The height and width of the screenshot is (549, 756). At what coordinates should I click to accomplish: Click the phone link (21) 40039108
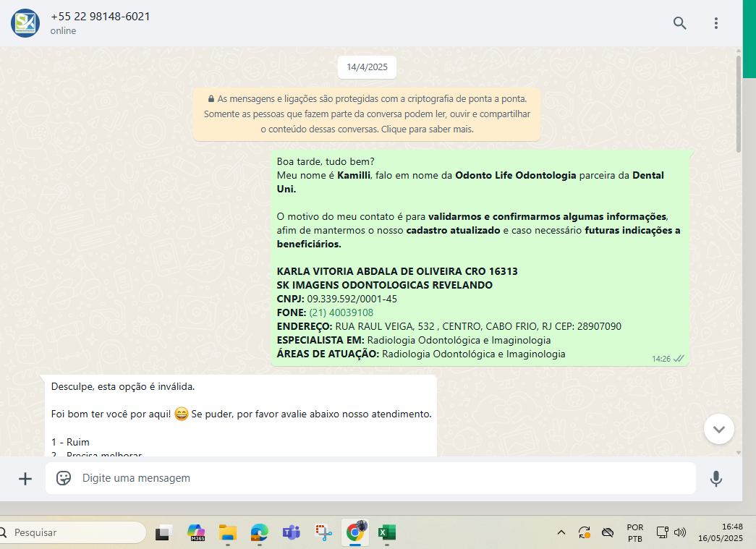click(x=341, y=312)
